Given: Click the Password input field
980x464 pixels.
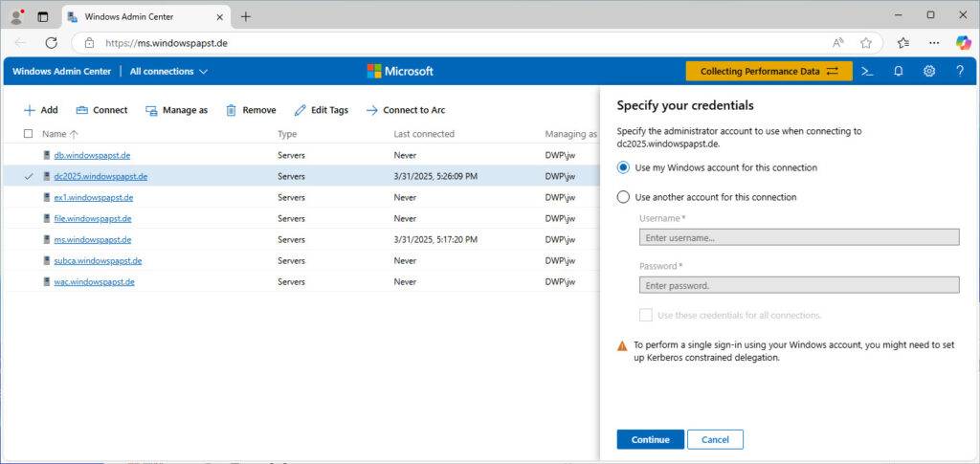Looking at the screenshot, I should [799, 285].
